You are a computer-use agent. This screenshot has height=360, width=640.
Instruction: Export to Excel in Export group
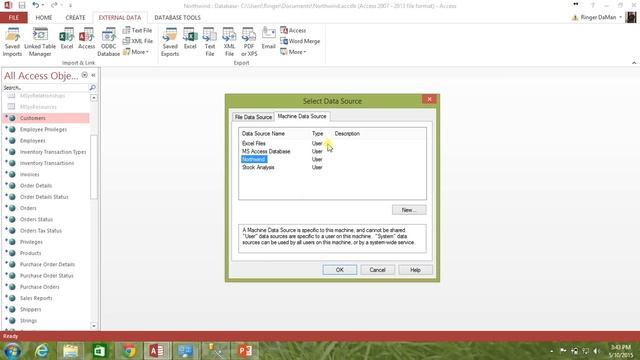tap(190, 39)
